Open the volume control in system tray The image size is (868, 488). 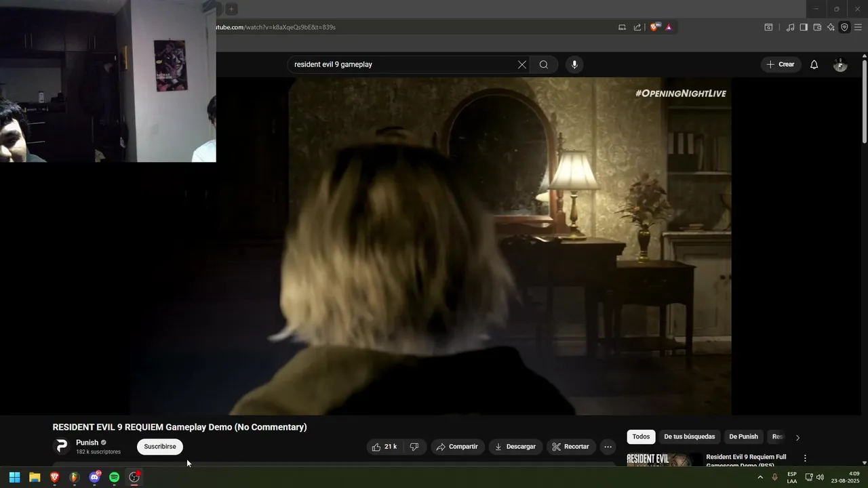point(820,477)
